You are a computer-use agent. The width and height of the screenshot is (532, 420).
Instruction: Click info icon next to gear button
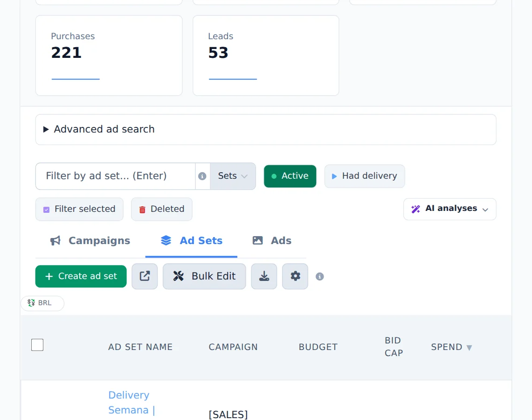pos(319,276)
